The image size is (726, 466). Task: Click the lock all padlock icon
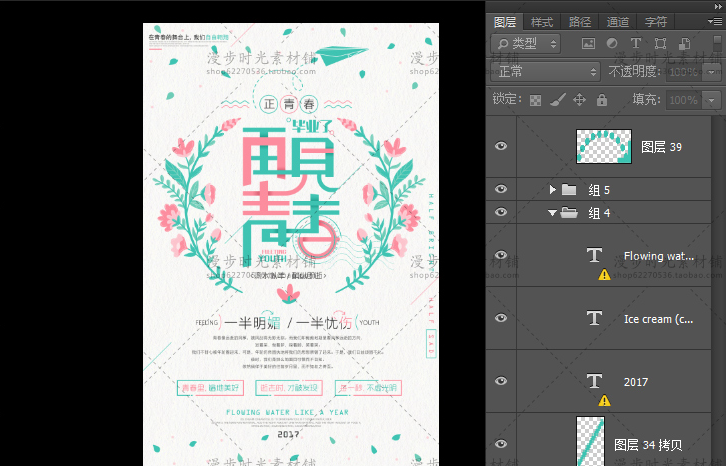click(x=602, y=100)
